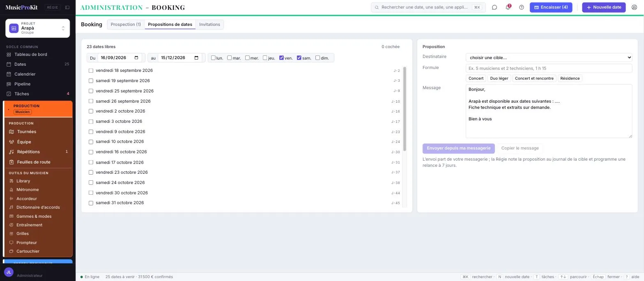Viewport: 644px width, 281px height.
Task: Uncheck the ven. weekday checkbox
Action: 281,58
